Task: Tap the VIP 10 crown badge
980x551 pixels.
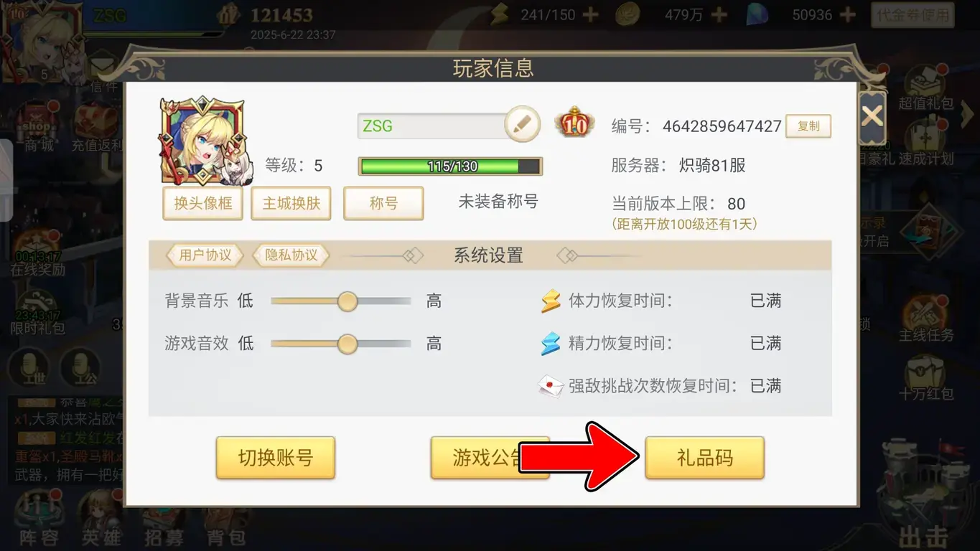Action: 574,124
